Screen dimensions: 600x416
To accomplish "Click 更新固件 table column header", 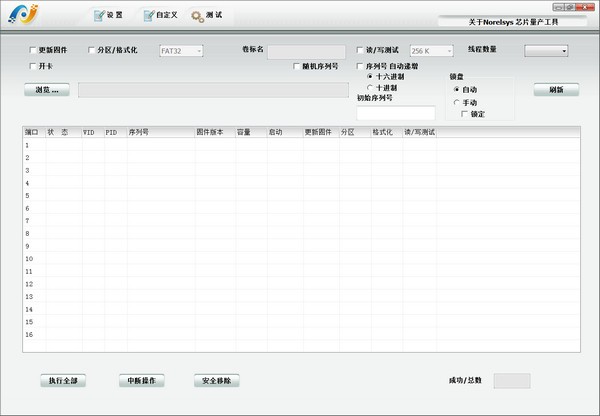I will point(321,132).
